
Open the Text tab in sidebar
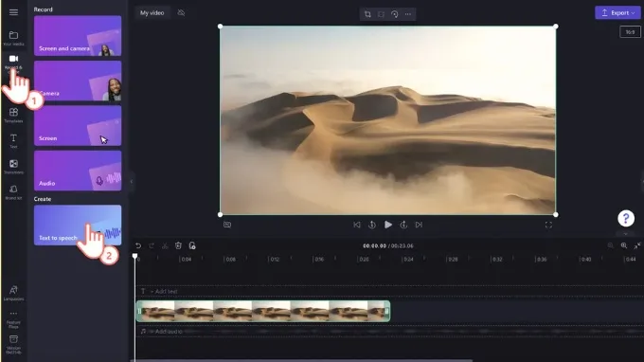point(13,141)
